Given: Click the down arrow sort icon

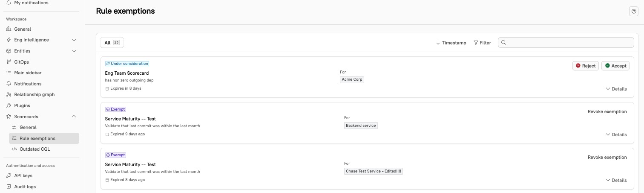Looking at the screenshot, I should click(x=438, y=43).
